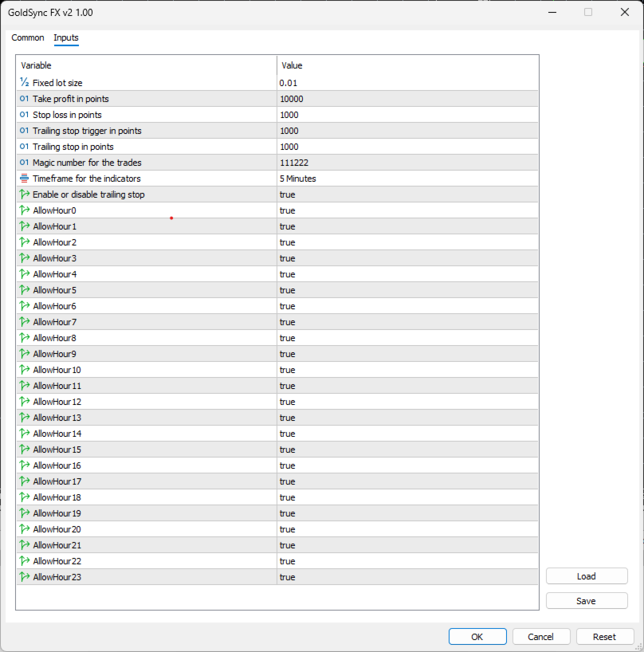The height and width of the screenshot is (652, 644).
Task: Select the AllowHour0 true value
Action: point(287,210)
